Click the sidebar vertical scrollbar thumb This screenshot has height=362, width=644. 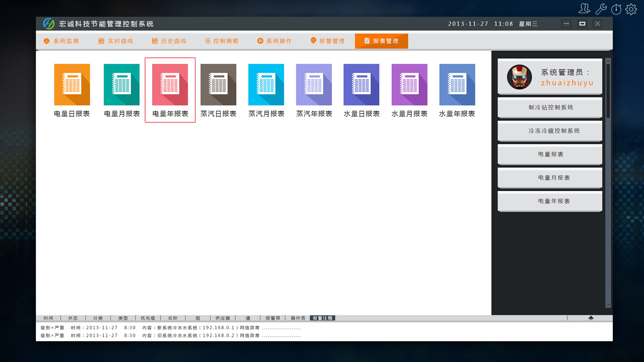point(608,90)
